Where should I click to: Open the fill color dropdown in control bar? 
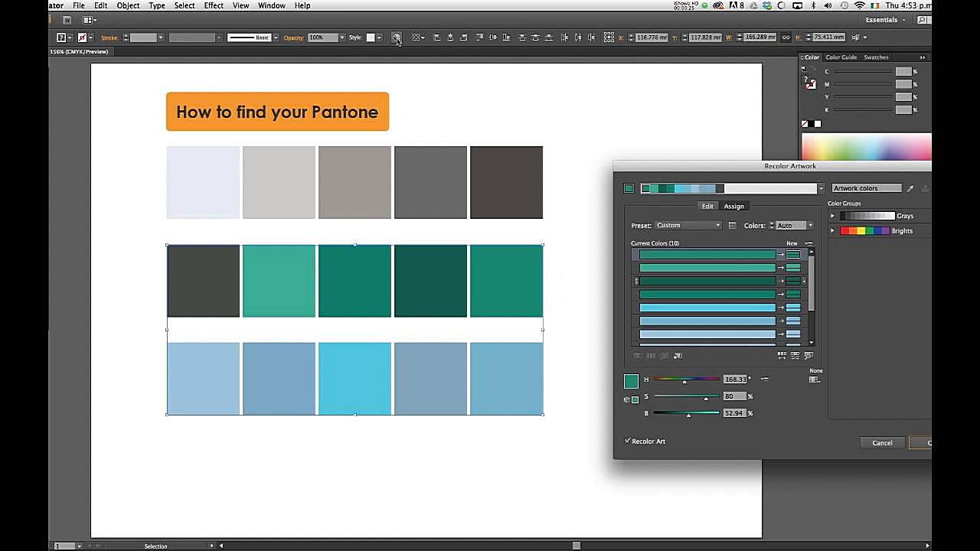pos(70,37)
